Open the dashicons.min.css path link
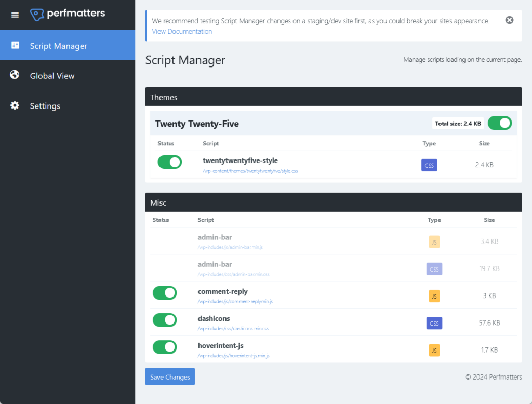532x404 pixels. click(x=233, y=329)
